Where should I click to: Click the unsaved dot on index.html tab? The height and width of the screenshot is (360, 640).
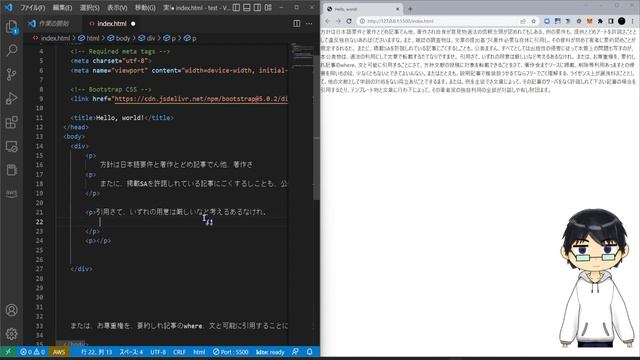click(x=133, y=24)
